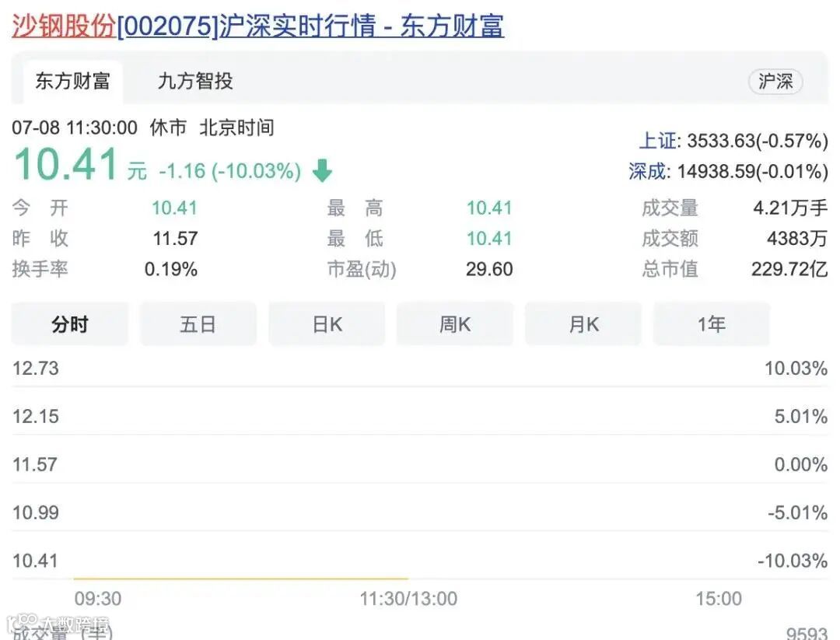Click the 11:30/13:00 time axis label

[x=409, y=599]
